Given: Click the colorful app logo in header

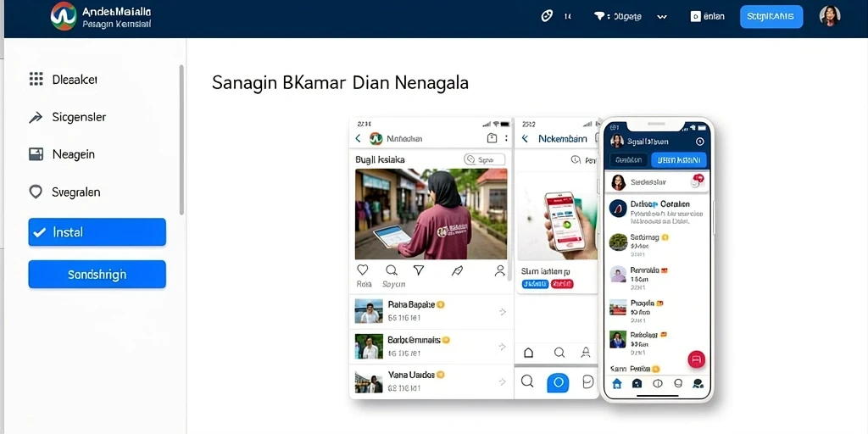Looking at the screenshot, I should coord(63,17).
